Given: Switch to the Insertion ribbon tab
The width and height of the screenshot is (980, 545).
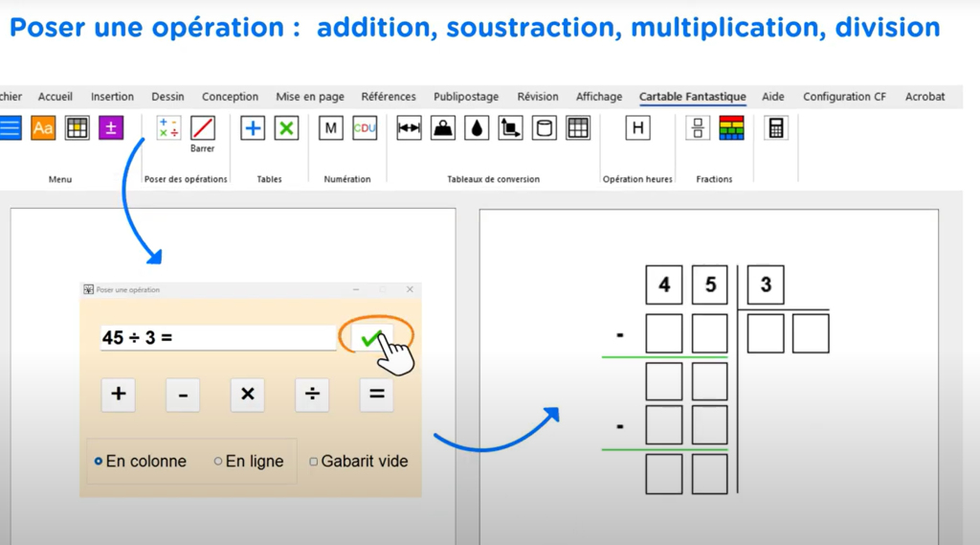Looking at the screenshot, I should 112,97.
